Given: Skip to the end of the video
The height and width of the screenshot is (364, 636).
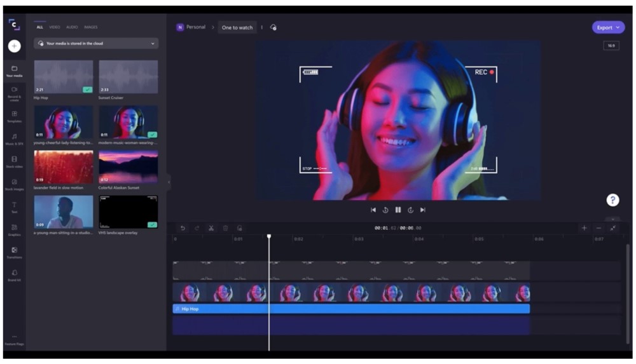Looking at the screenshot, I should tap(423, 210).
